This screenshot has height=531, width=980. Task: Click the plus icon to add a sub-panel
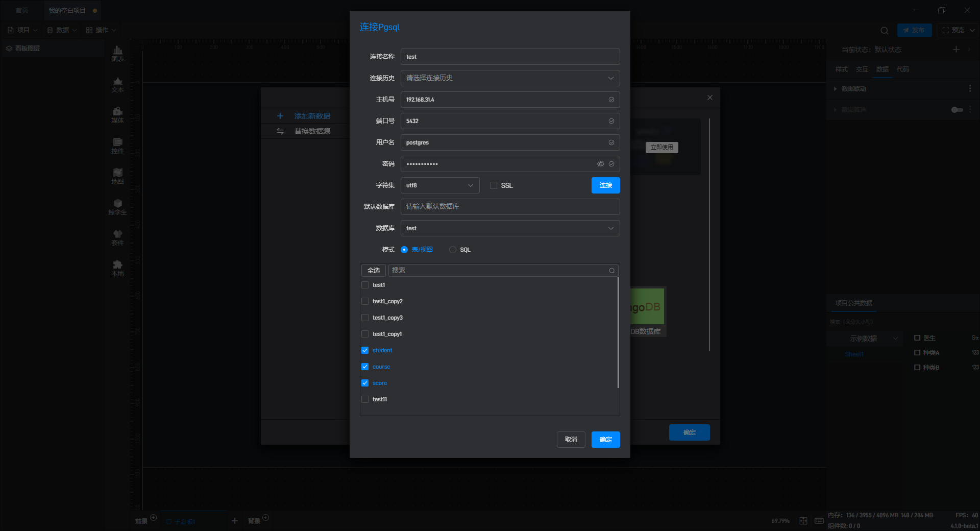(x=235, y=521)
